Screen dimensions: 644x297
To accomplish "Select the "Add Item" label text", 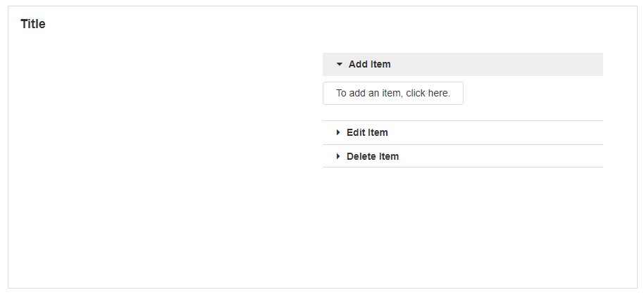I will coord(369,64).
